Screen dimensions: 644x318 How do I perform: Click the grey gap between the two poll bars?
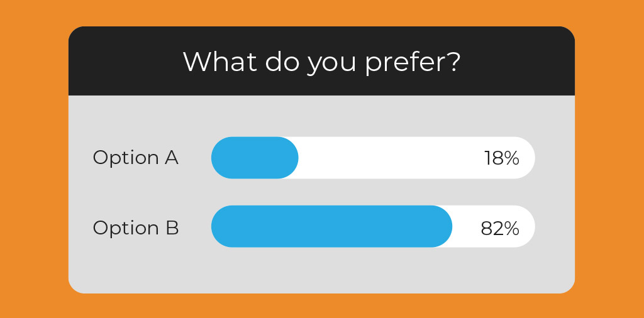click(x=373, y=192)
